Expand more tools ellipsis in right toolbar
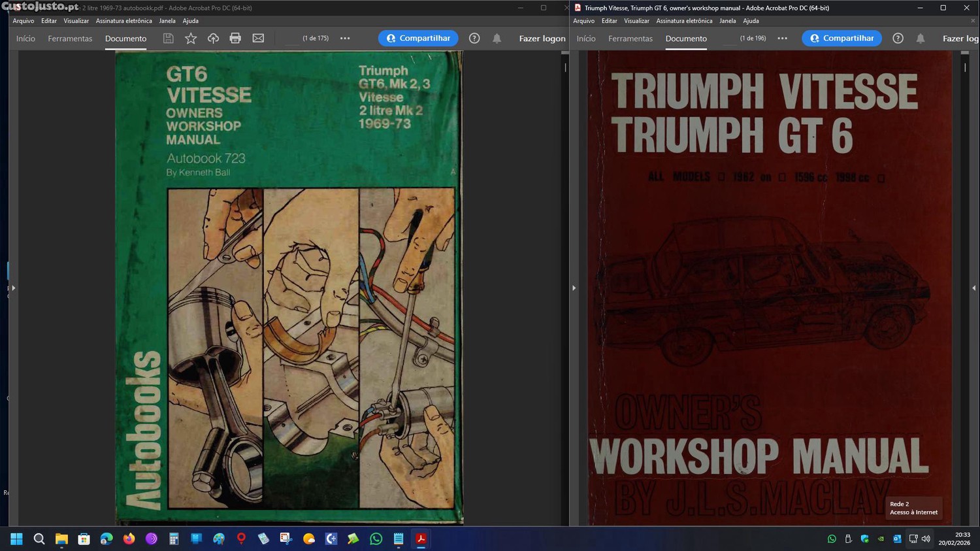 (x=782, y=39)
